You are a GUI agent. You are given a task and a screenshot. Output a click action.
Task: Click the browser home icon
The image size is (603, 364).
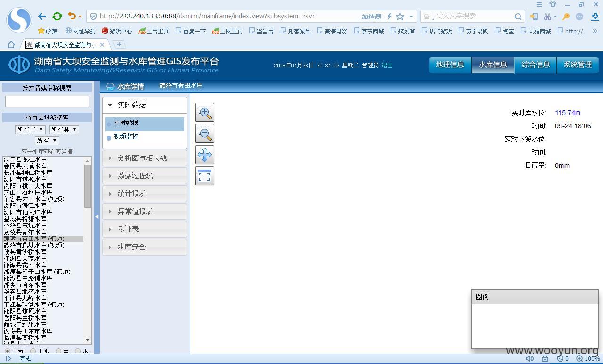point(11,45)
